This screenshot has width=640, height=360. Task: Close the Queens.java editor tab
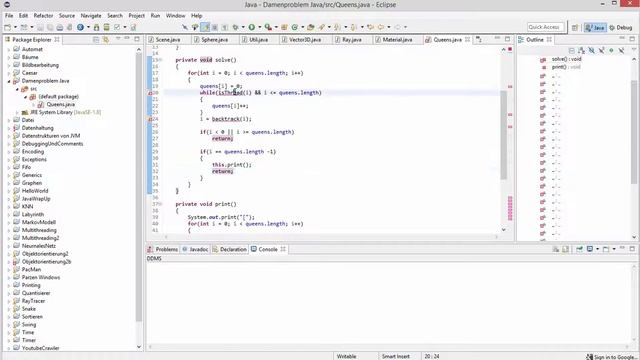[x=467, y=40]
